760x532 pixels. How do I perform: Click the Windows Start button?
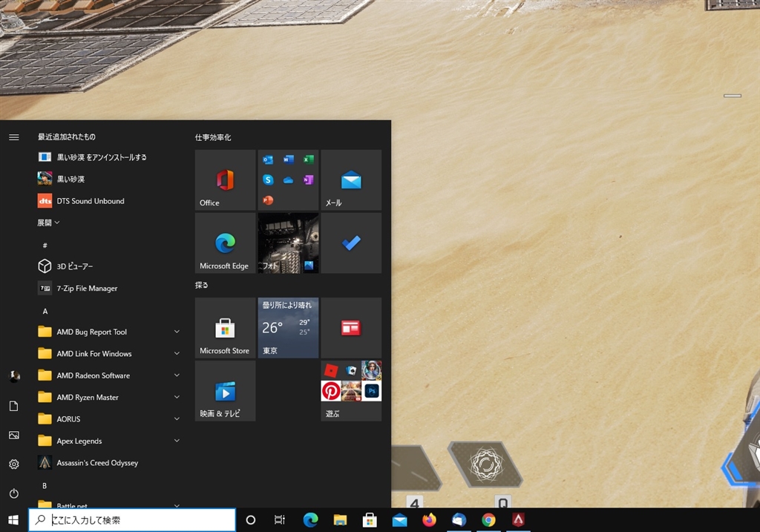[x=13, y=520]
